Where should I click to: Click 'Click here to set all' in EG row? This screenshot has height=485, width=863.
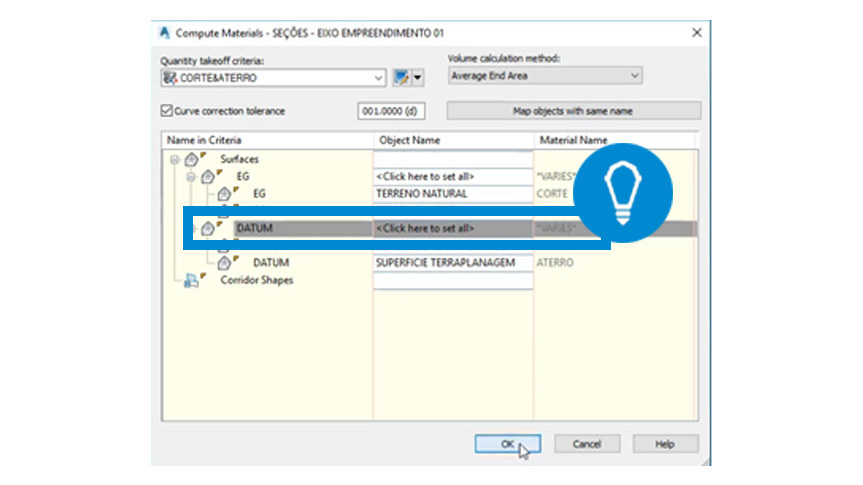pyautogui.click(x=453, y=176)
